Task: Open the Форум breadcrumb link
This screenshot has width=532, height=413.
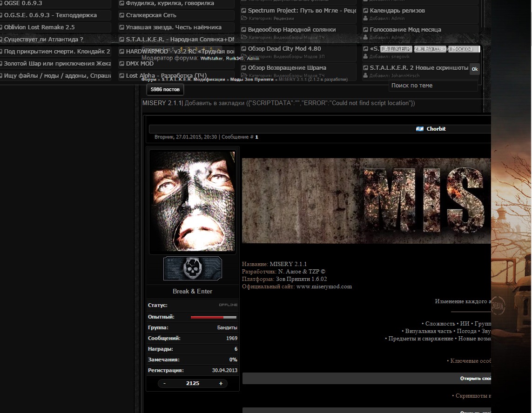Action: tap(148, 80)
